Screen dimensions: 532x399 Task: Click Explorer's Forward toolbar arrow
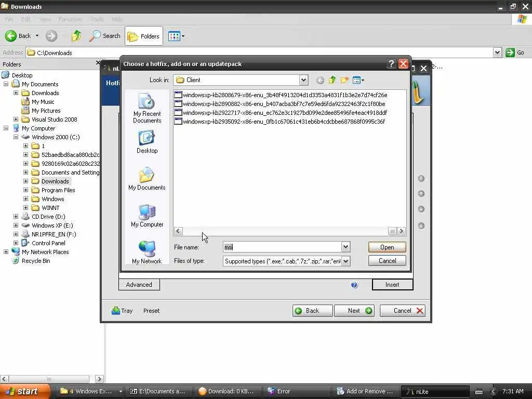point(51,36)
